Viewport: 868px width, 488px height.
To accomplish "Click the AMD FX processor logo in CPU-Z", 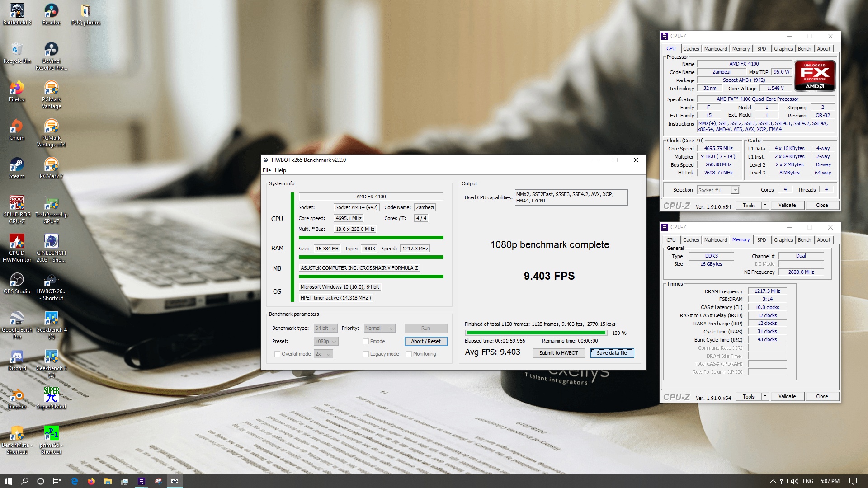I will coord(815,76).
